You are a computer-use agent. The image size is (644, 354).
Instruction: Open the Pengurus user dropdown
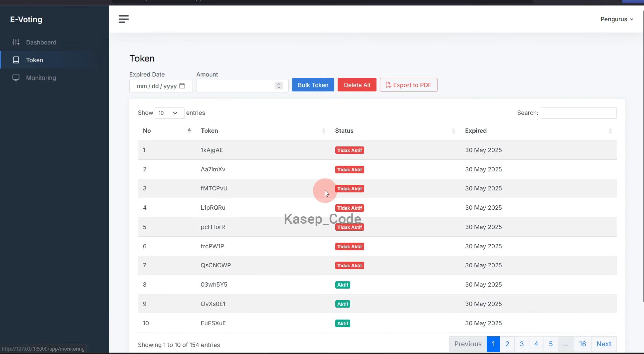[x=617, y=19]
